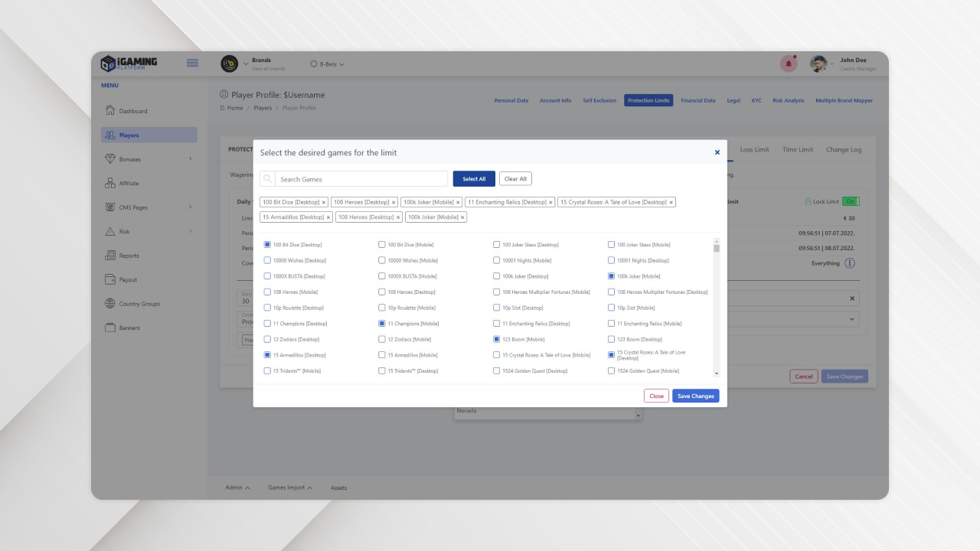This screenshot has height=551, width=980.
Task: Click the Risk warning triangle icon
Action: (x=110, y=231)
